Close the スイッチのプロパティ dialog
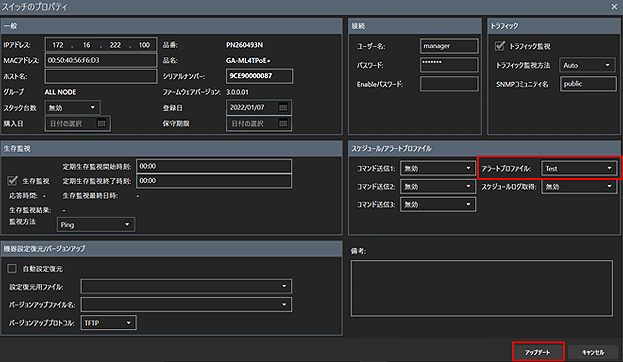This screenshot has width=623, height=362. [614, 7]
